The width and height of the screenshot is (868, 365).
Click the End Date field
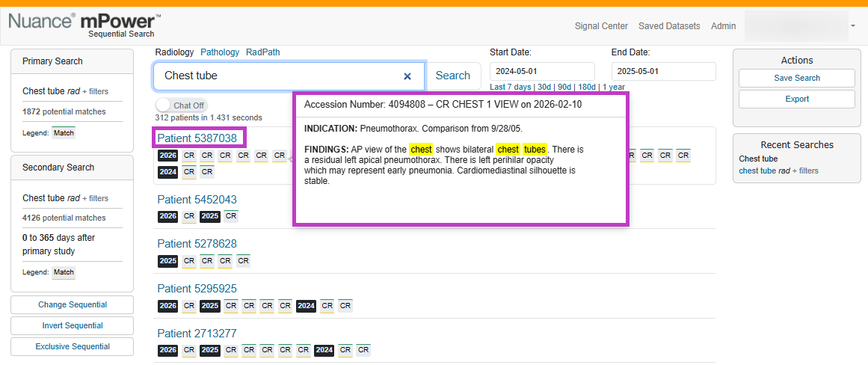pos(663,72)
